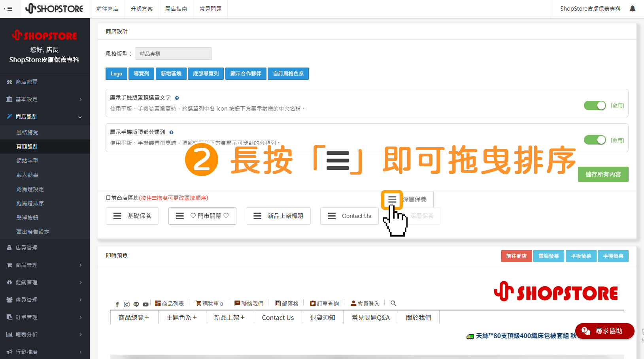
Task: Click the 商品列表 link in preview
Action: (x=169, y=303)
